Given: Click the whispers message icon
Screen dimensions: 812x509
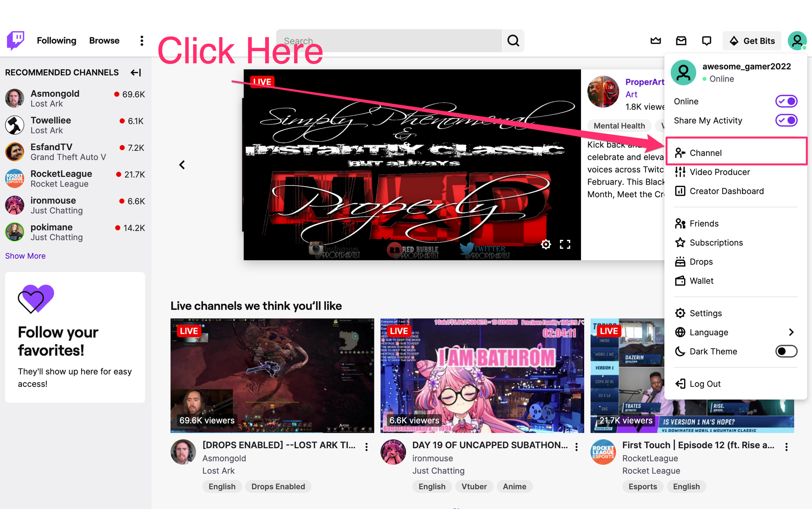Looking at the screenshot, I should 706,40.
